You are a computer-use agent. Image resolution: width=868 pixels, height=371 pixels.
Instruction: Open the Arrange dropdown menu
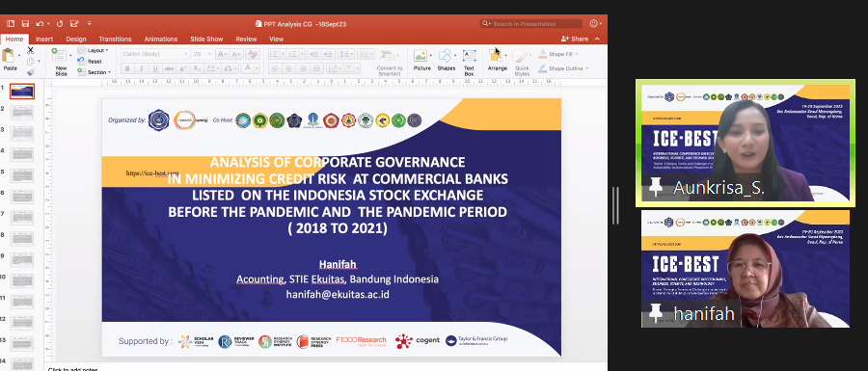click(x=497, y=61)
